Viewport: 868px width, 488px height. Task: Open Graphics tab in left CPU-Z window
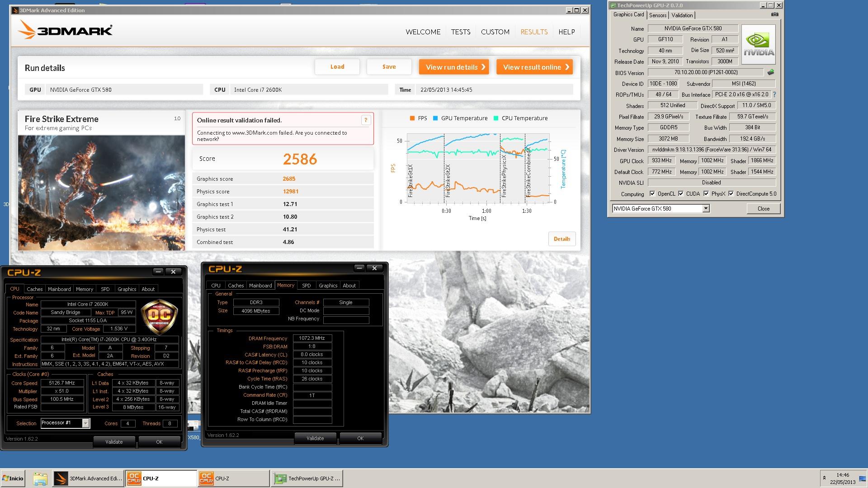pos(127,289)
